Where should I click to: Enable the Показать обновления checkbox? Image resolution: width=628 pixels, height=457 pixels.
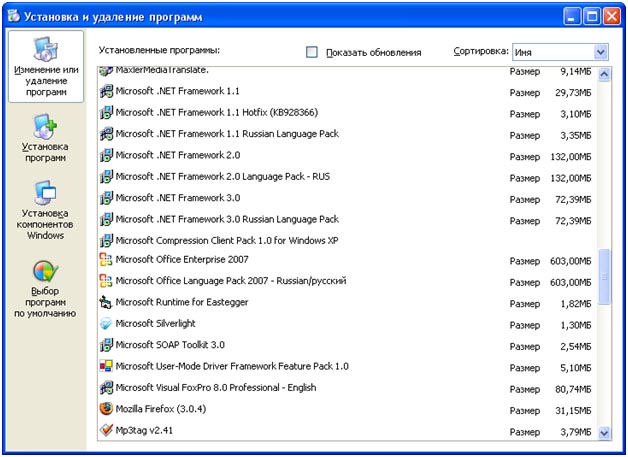point(312,52)
